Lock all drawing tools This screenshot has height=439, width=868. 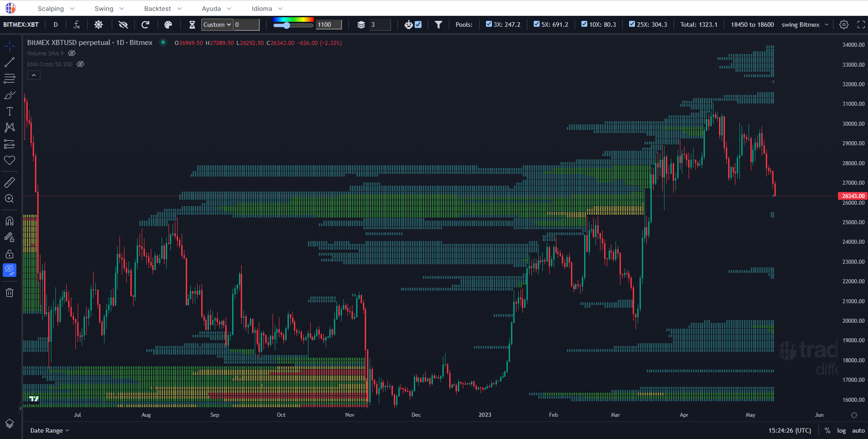[x=10, y=254]
